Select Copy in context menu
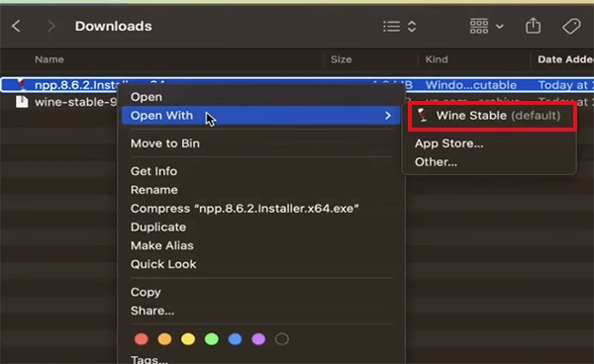Viewport: 594px width, 364px height. coord(146,292)
